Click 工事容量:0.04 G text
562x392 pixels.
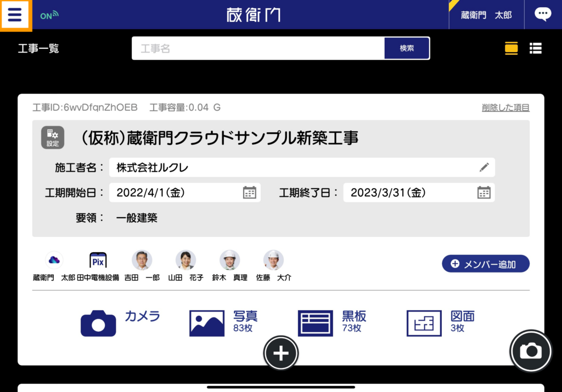tap(185, 107)
